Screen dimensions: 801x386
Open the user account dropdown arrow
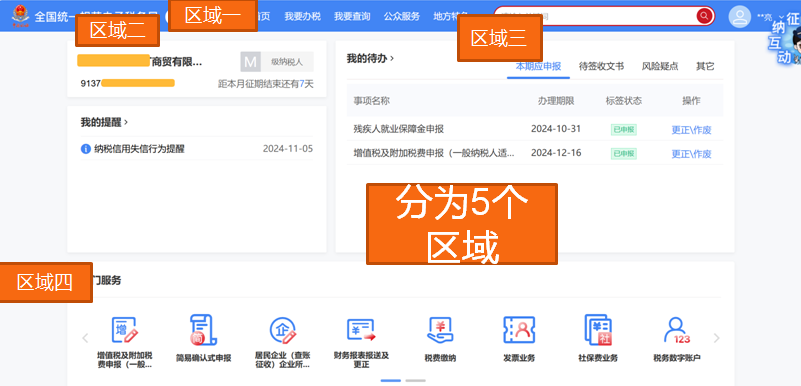(781, 17)
